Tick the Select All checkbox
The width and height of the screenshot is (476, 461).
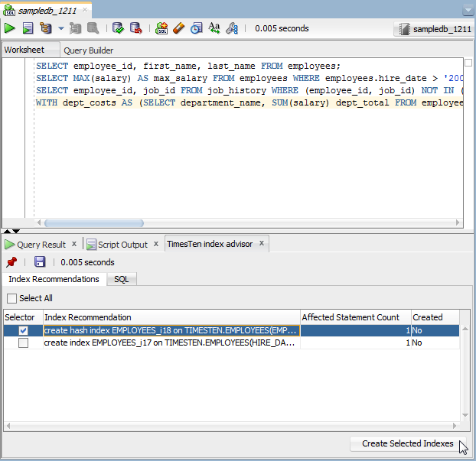coord(11,298)
